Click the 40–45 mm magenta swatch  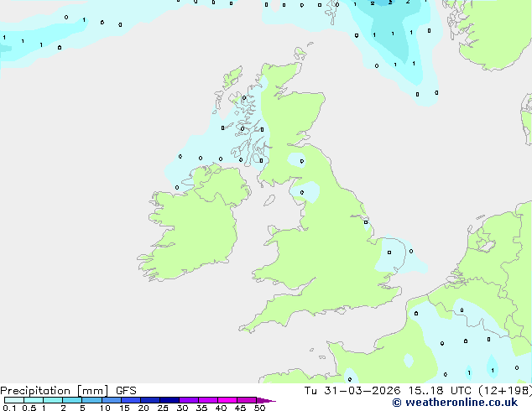[x=227, y=400]
